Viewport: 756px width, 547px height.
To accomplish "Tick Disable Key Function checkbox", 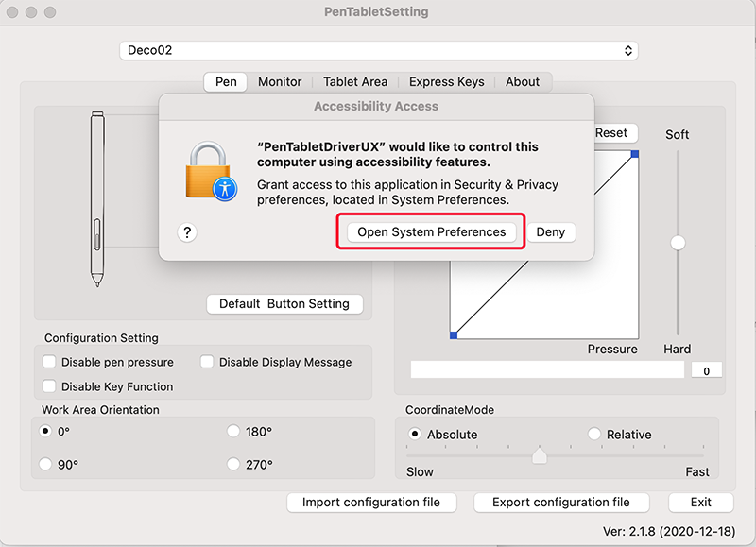I will [x=49, y=386].
